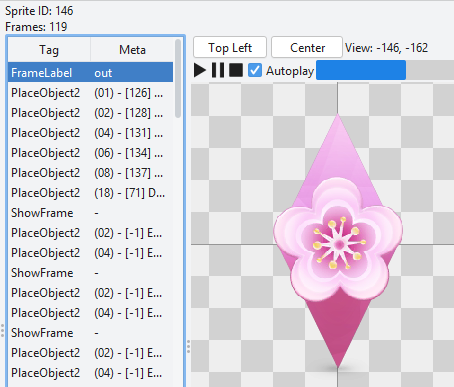The width and height of the screenshot is (454, 387).
Task: Select PlaceObject2 (08) - [137] row
Action: click(90, 173)
